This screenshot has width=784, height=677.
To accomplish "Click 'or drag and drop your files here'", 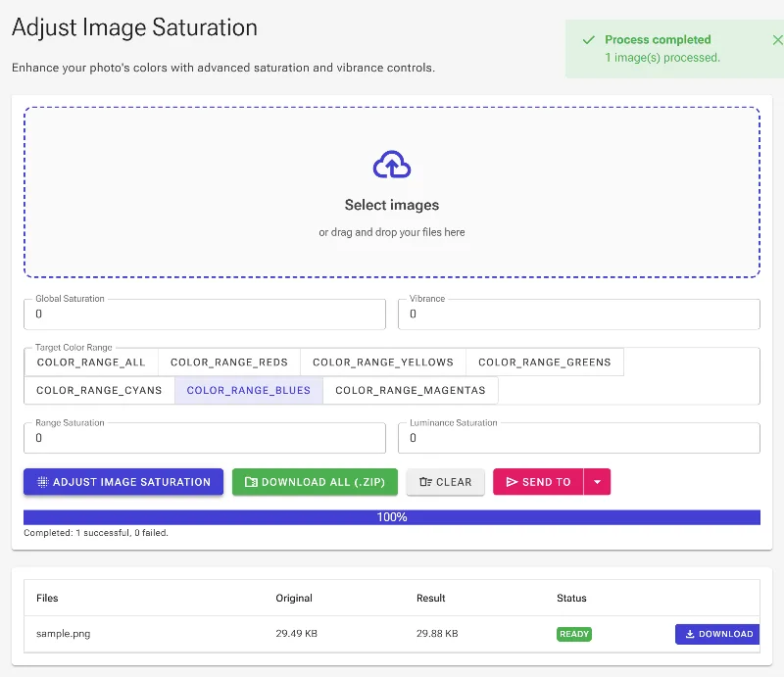I will point(391,232).
